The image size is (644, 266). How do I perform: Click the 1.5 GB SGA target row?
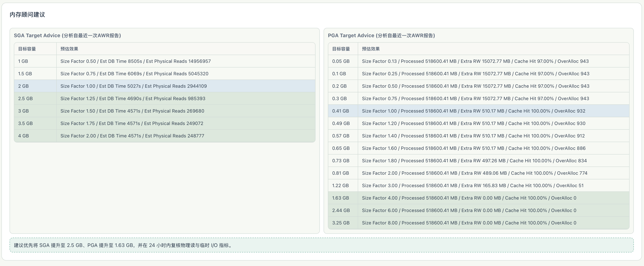pyautogui.click(x=165, y=74)
